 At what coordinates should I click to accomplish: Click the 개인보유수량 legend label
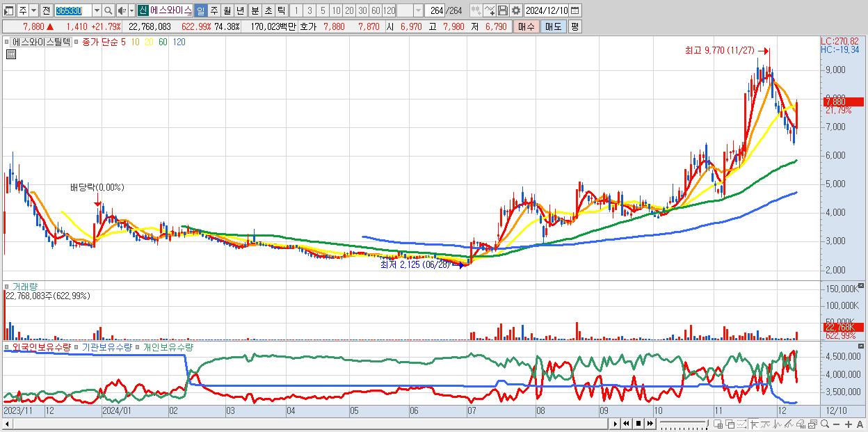167,346
